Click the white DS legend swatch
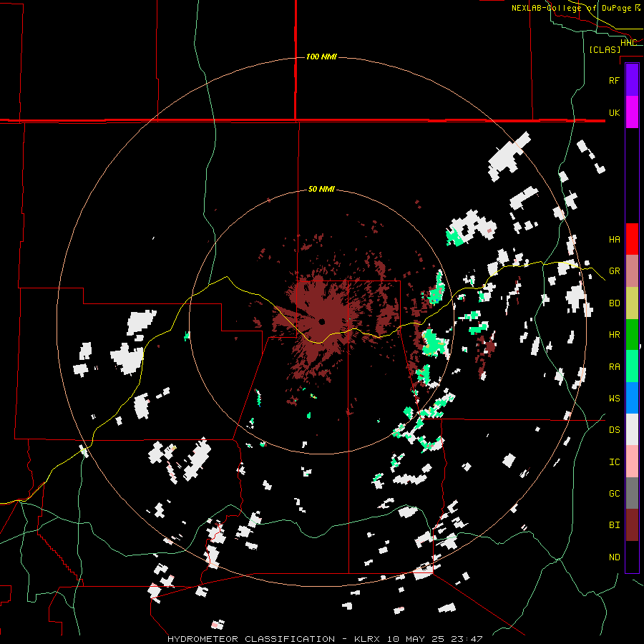The width and height of the screenshot is (644, 644). [632, 429]
